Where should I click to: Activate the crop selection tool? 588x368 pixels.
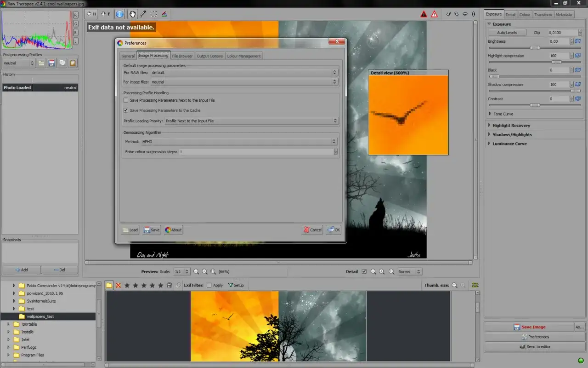(x=153, y=14)
